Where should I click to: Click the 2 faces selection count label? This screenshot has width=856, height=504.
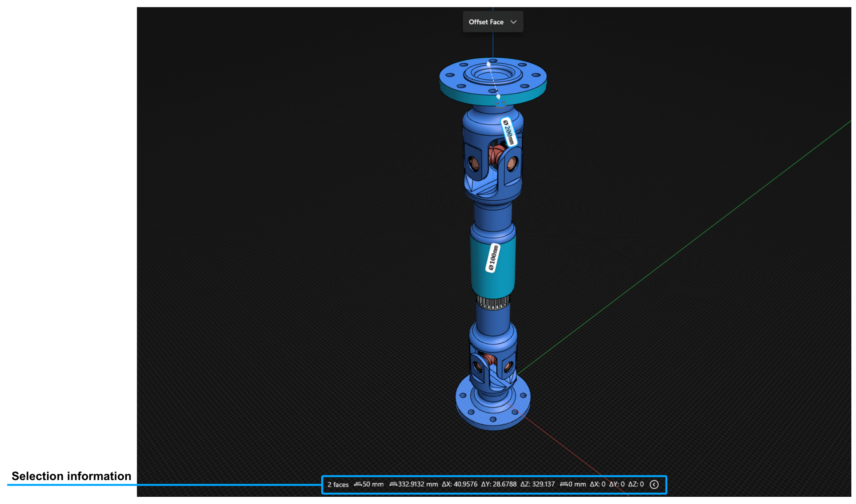[x=337, y=484]
